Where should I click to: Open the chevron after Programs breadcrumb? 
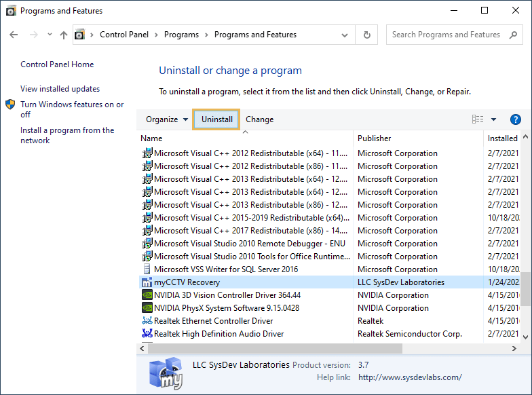(206, 35)
